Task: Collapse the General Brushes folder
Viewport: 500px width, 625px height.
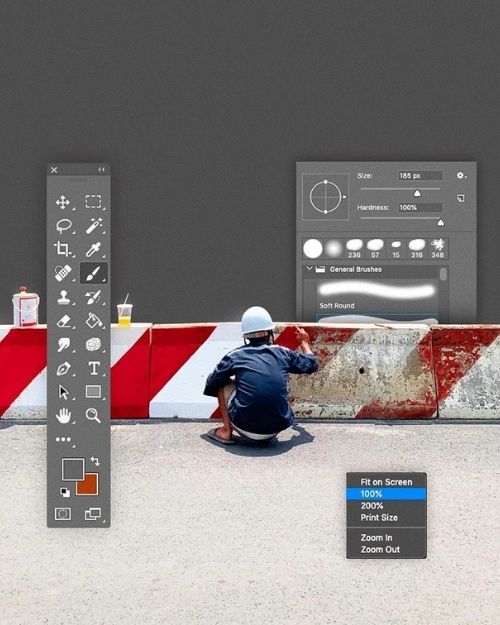Action: tap(309, 269)
